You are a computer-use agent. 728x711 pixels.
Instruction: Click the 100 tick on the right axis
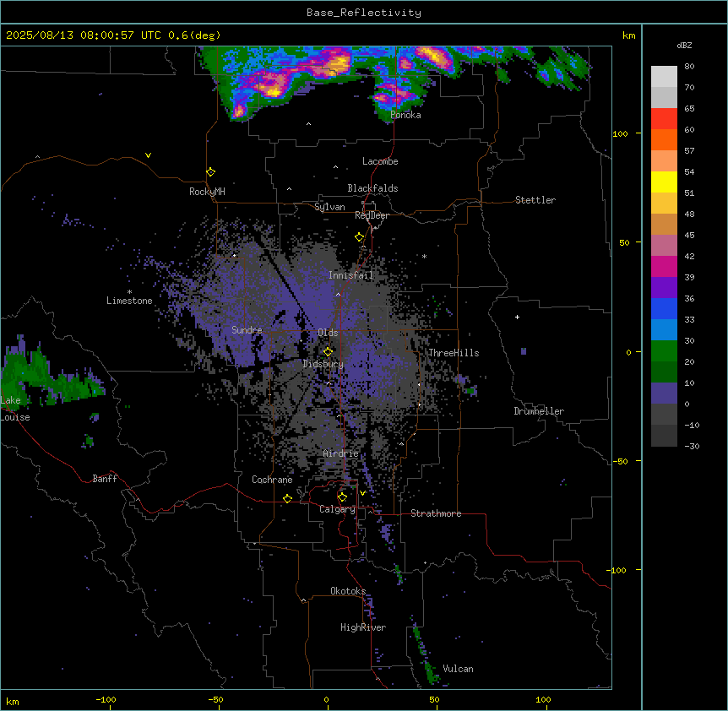pos(620,133)
